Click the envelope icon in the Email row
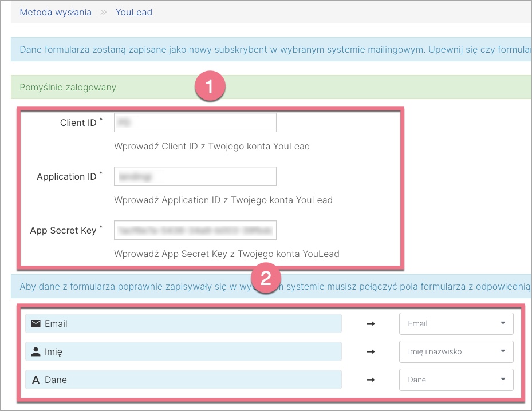 [36, 323]
